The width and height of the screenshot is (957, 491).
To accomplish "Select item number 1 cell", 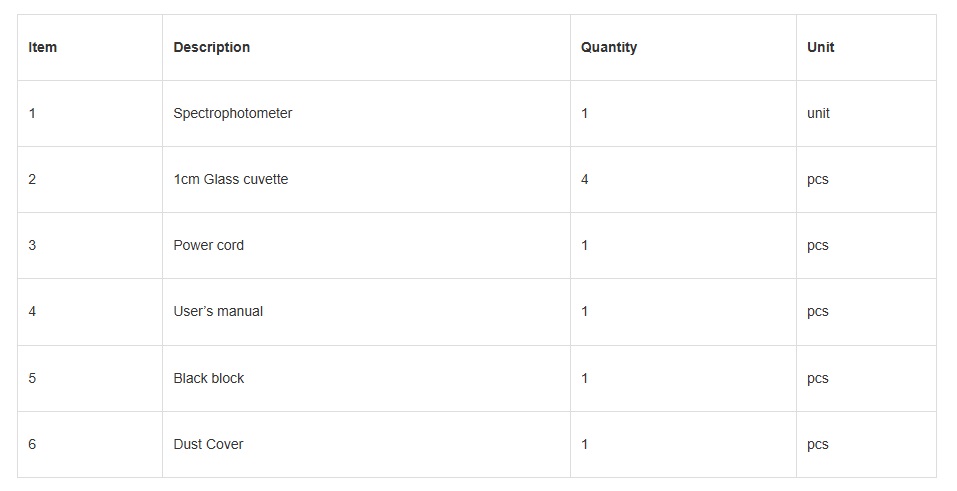I will (x=32, y=113).
